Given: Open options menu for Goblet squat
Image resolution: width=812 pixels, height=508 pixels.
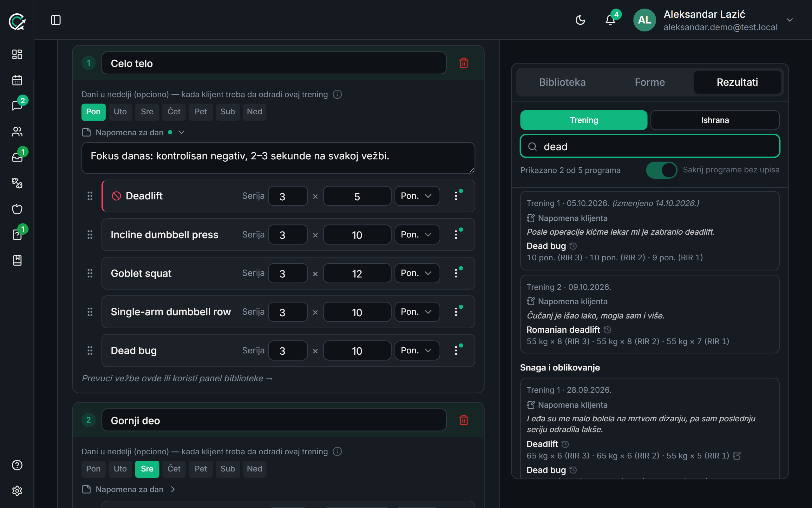Looking at the screenshot, I should point(456,273).
